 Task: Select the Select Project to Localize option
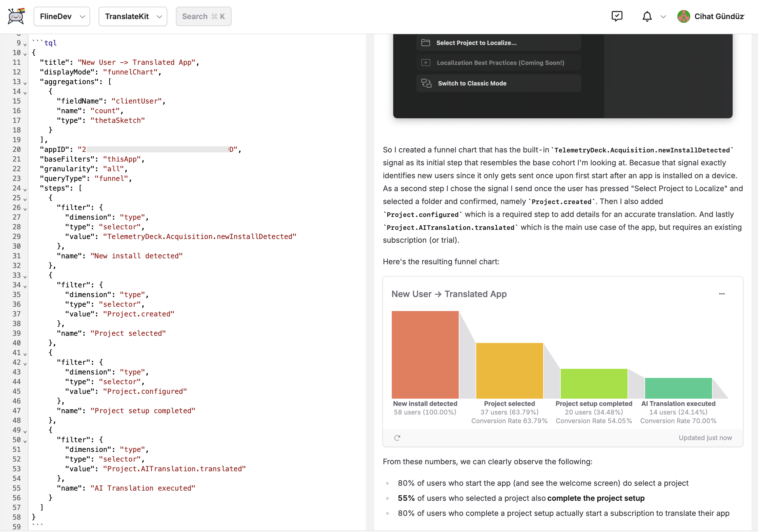476,42
